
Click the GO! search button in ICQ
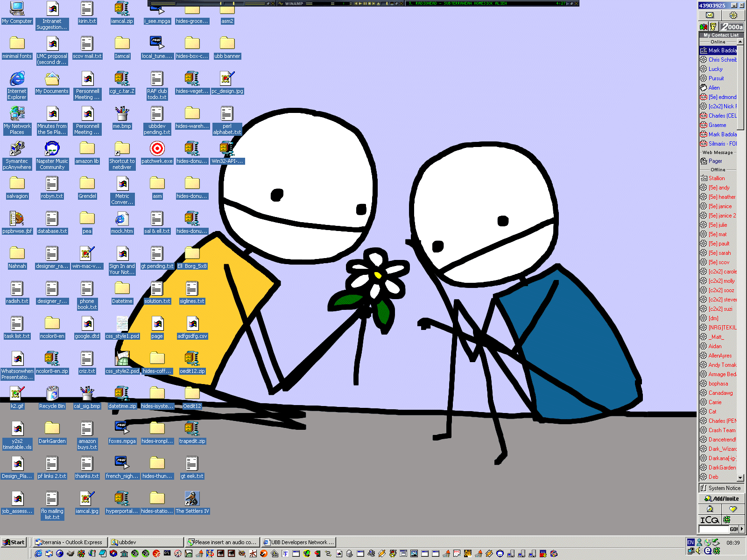pos(733,529)
